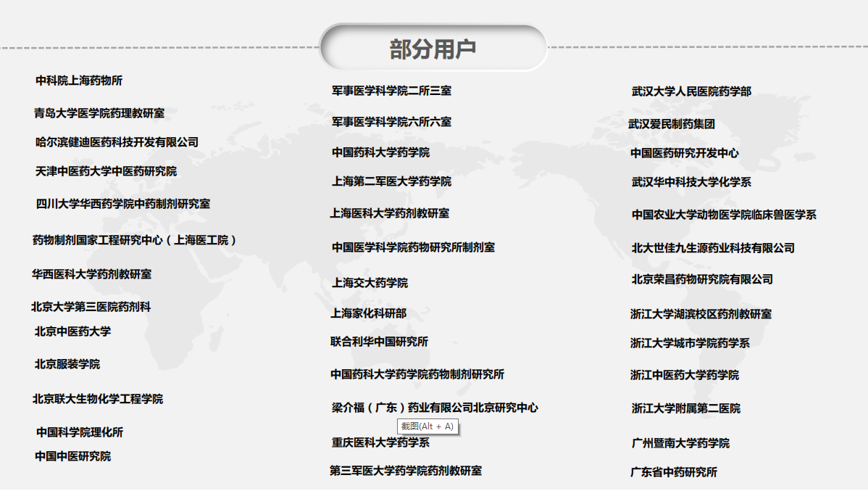Select the text 军事医学科学院二所三室
The width and height of the screenshot is (868, 491).
[x=391, y=91]
